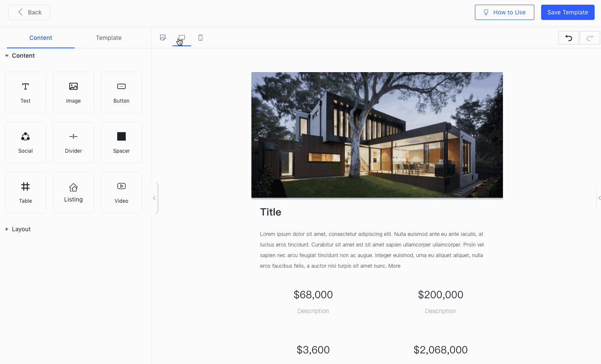Select the Text content block
The height and width of the screenshot is (364, 601).
(x=25, y=92)
